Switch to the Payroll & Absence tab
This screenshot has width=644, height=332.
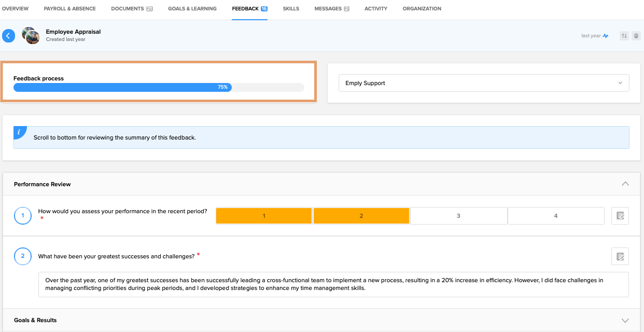click(69, 9)
